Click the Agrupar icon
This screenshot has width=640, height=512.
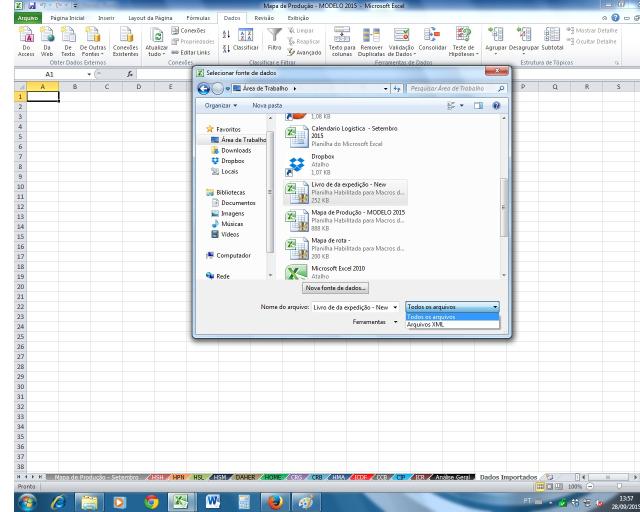496,41
